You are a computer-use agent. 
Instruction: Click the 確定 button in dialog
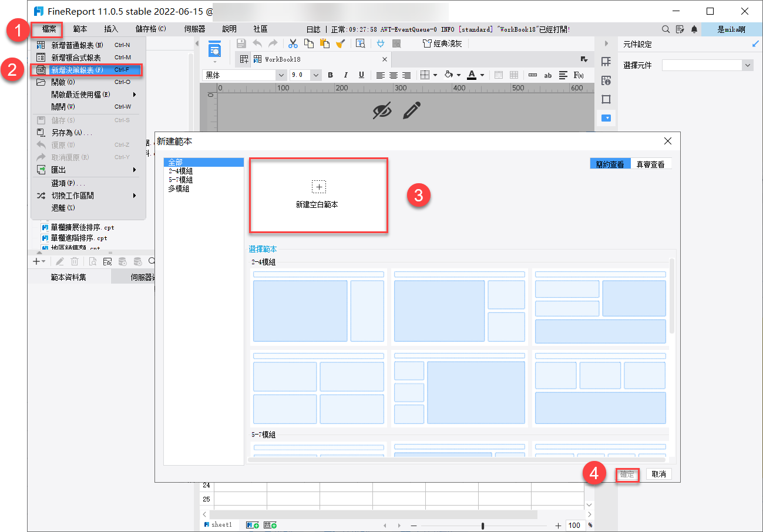[627, 474]
